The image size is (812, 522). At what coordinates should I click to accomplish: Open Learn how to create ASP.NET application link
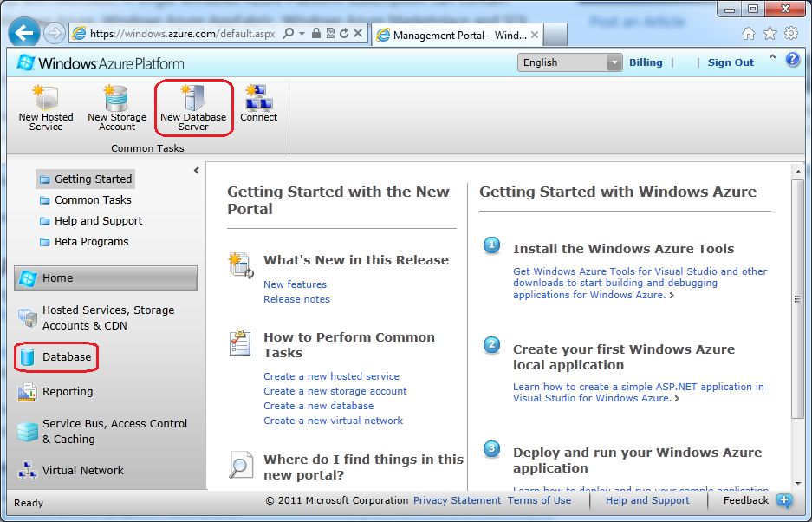[639, 393]
